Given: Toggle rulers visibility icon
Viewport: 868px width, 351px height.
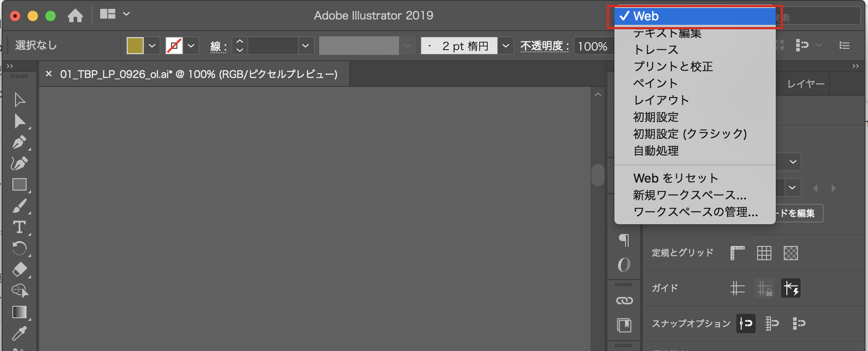Looking at the screenshot, I should click(738, 253).
